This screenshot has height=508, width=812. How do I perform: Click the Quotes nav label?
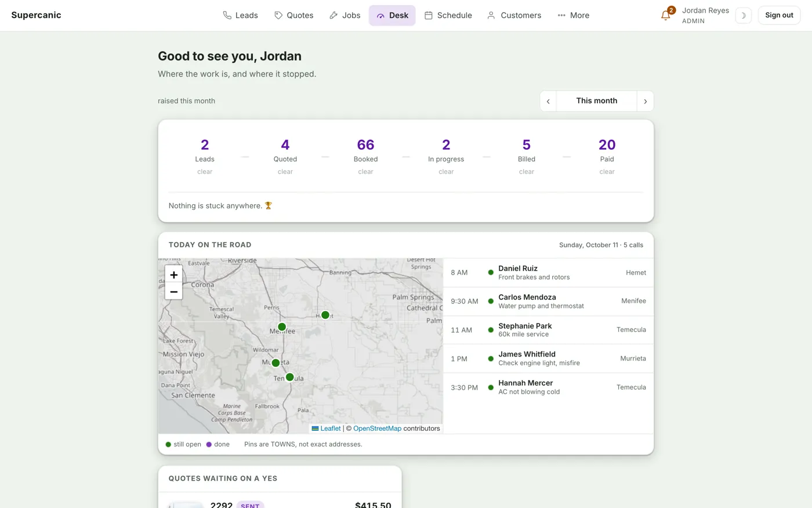click(x=300, y=15)
